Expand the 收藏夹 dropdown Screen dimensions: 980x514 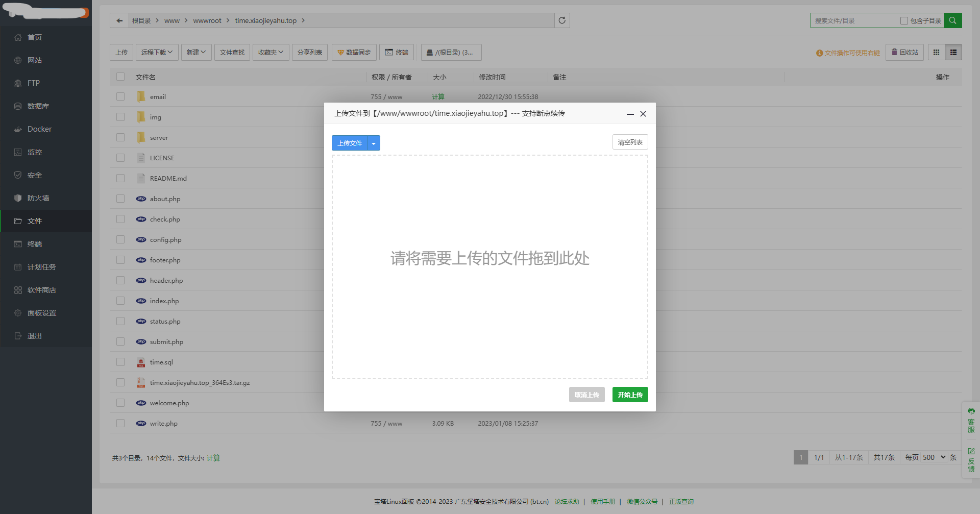pos(271,52)
